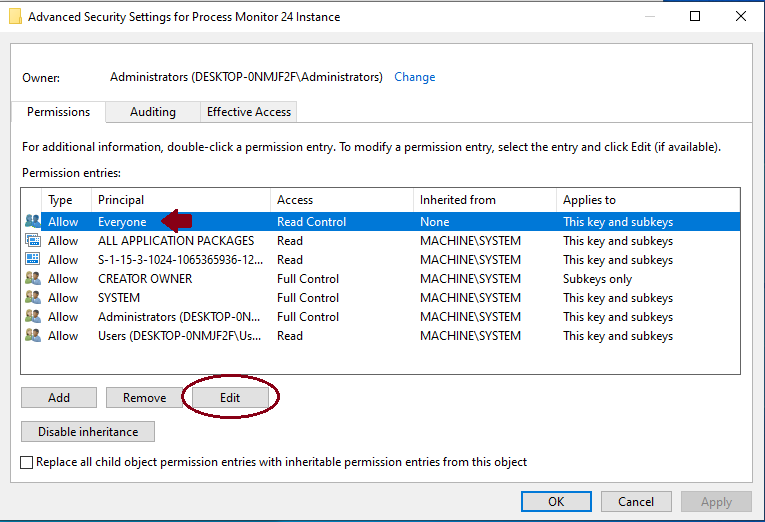Image resolution: width=765 pixels, height=522 pixels.
Task: Sort by the Inherited from column header
Action: coord(485,200)
